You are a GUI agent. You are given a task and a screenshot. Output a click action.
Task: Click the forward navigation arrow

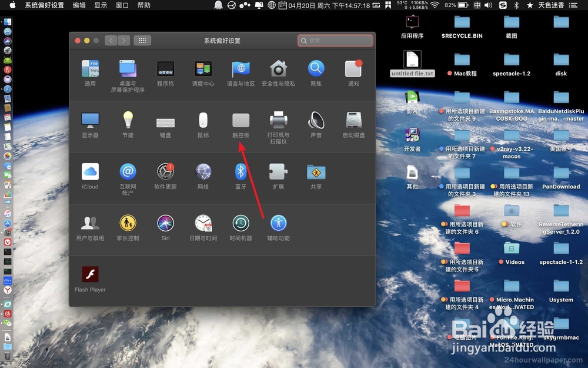(123, 41)
